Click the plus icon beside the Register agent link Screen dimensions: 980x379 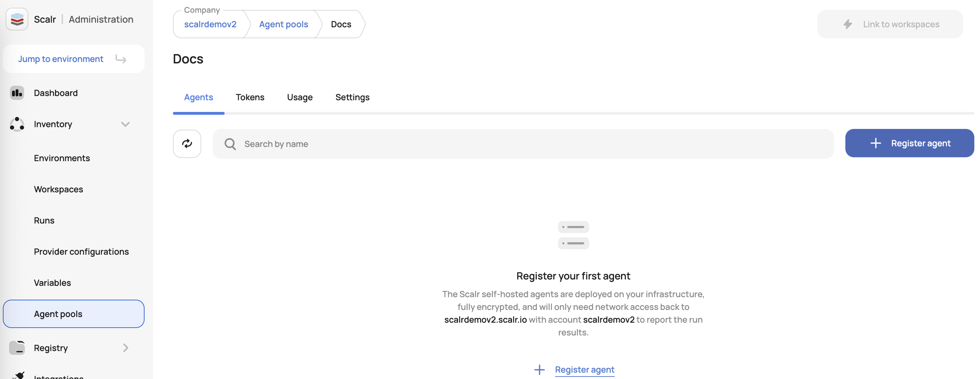pos(539,369)
